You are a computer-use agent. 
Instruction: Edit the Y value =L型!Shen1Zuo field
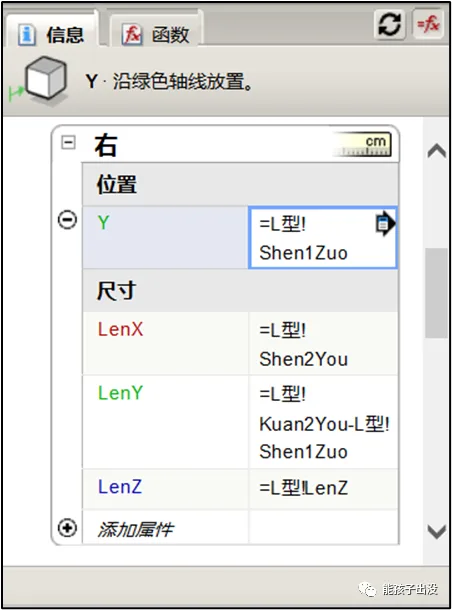[322, 237]
